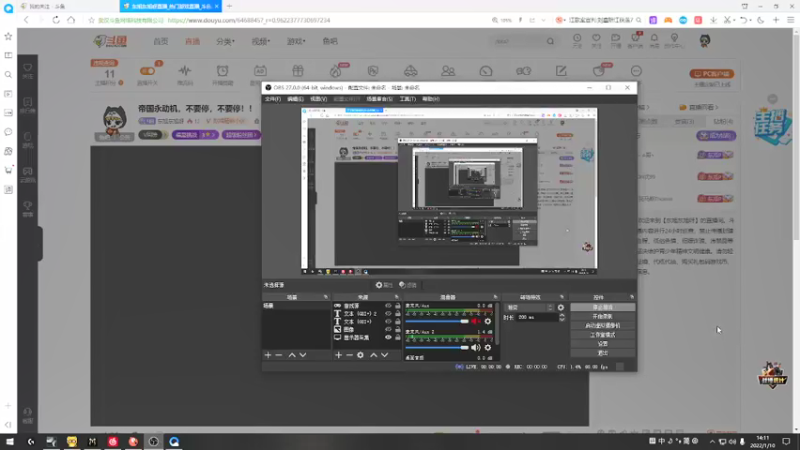The image size is (800, 450).
Task: Click 启动虚拟摄像机 virtual camera button
Action: 603,326
